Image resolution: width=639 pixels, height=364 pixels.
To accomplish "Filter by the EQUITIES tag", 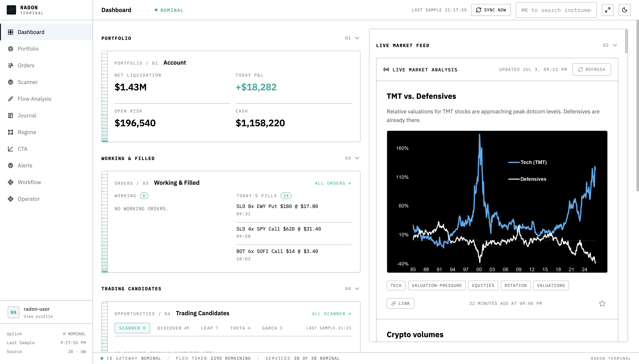I will point(483,285).
